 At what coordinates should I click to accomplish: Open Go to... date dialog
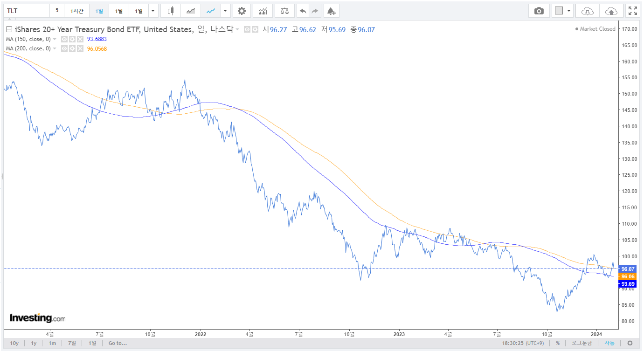click(118, 343)
